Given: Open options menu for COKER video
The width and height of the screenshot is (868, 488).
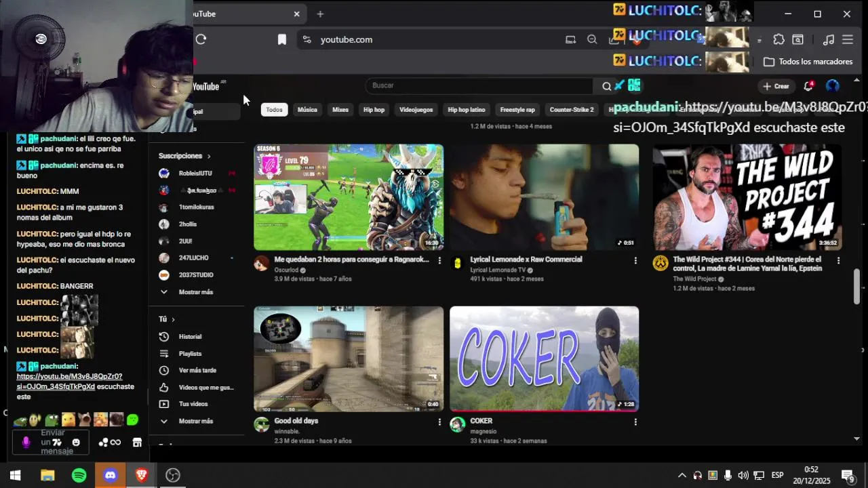Looking at the screenshot, I should 635,422.
